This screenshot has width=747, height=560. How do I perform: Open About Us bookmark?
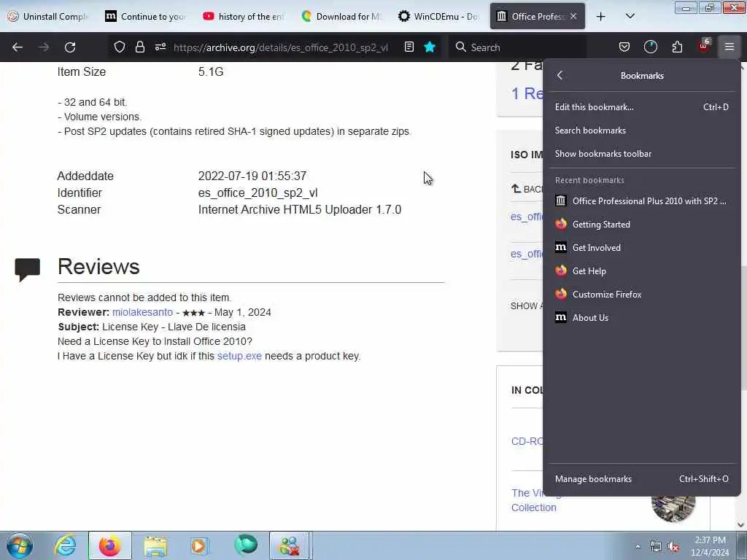tap(642, 318)
